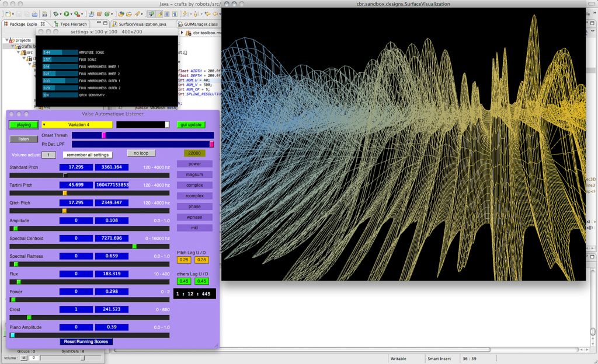
Task: Toggle the phase analysis button
Action: point(194,206)
